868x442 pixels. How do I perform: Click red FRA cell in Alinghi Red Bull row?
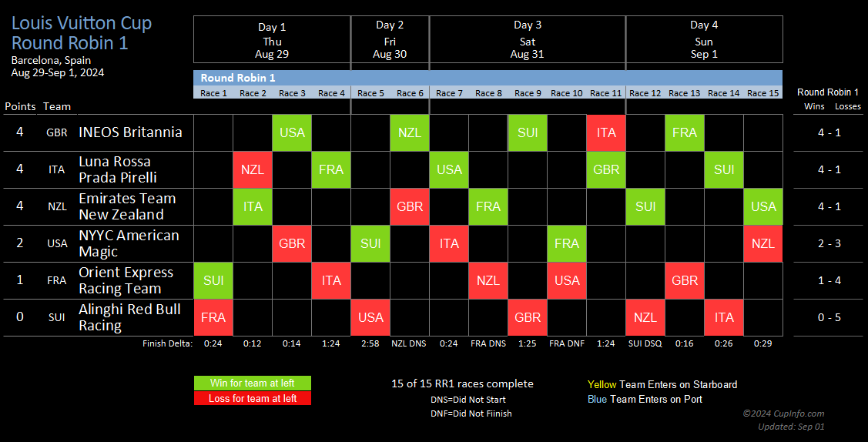point(213,317)
